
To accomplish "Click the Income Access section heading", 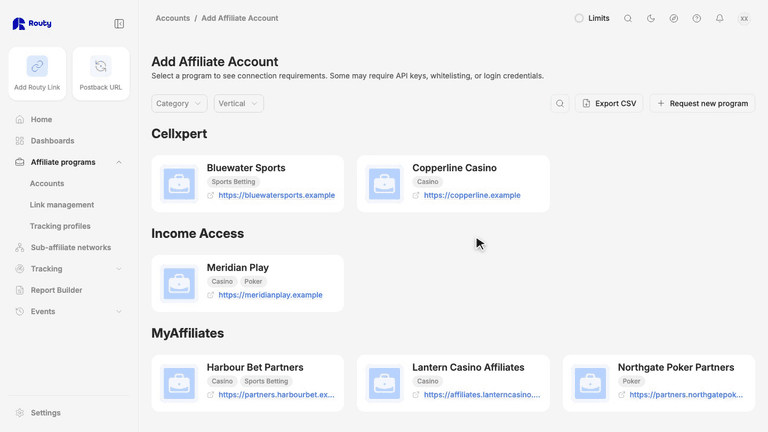I will point(197,234).
